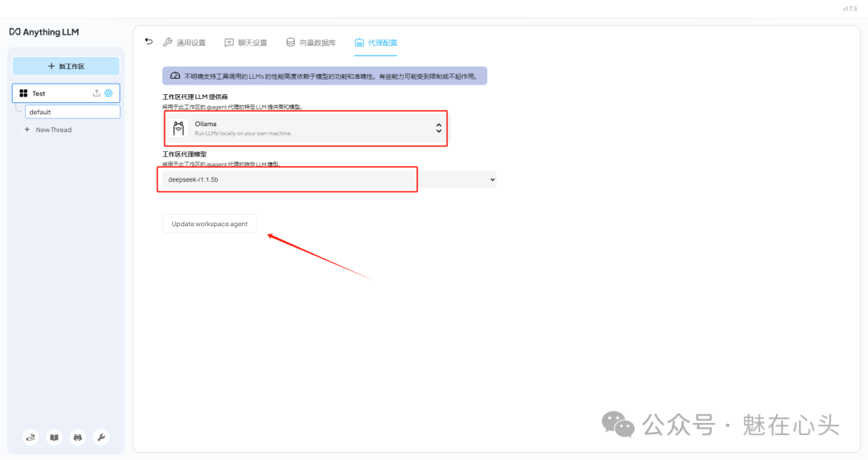Click Update workspace agent button
Viewport: 868px width, 460px height.
pyautogui.click(x=209, y=224)
